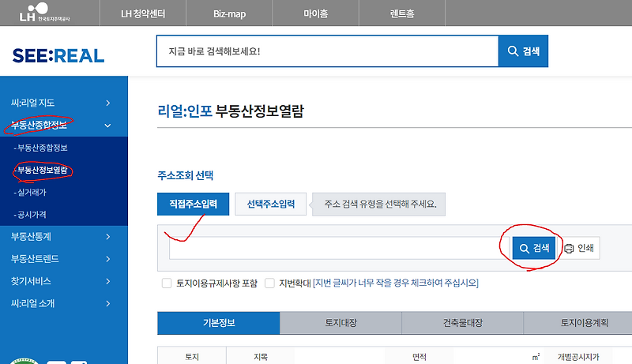The height and width of the screenshot is (364, 632).
Task: Expand 부동산통계 sidebar menu
Action: pos(61,236)
